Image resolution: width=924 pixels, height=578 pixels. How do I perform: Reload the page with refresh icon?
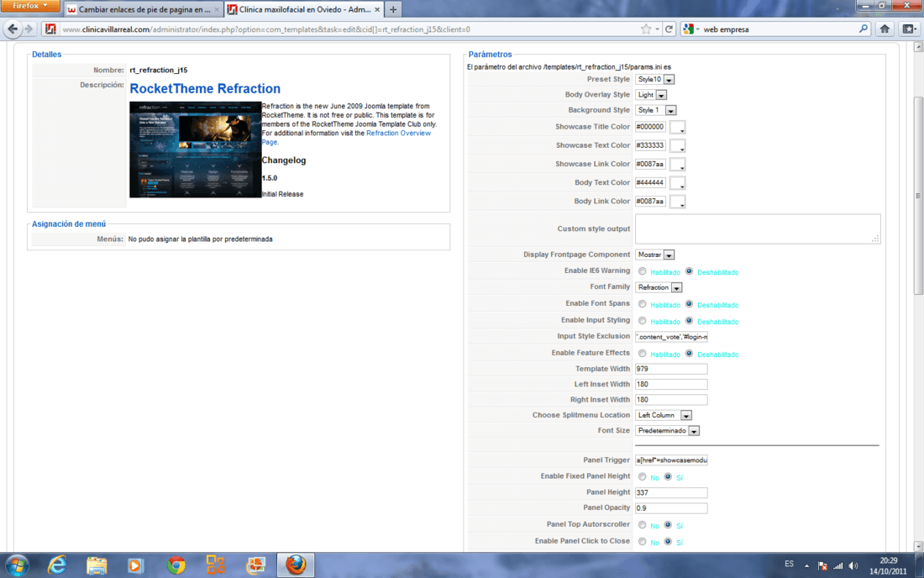pyautogui.click(x=669, y=29)
